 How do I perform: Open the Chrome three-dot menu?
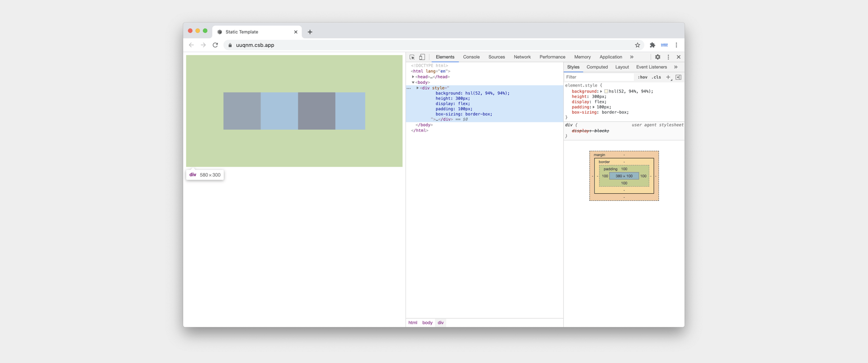pos(676,45)
